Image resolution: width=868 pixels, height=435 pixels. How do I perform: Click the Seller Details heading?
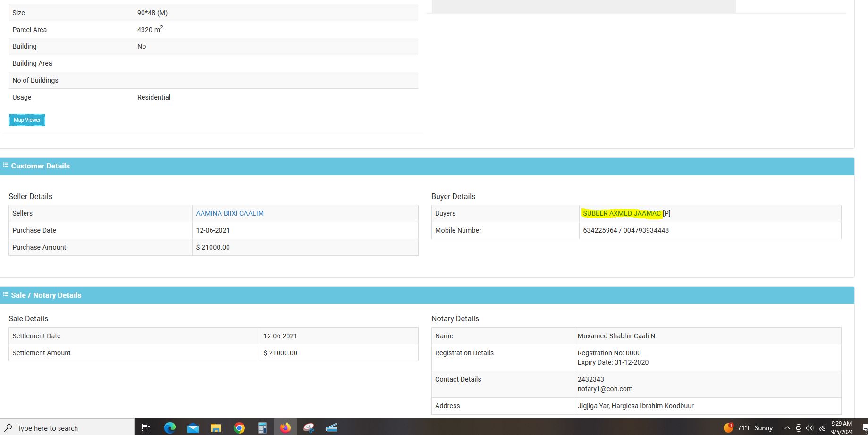point(30,196)
